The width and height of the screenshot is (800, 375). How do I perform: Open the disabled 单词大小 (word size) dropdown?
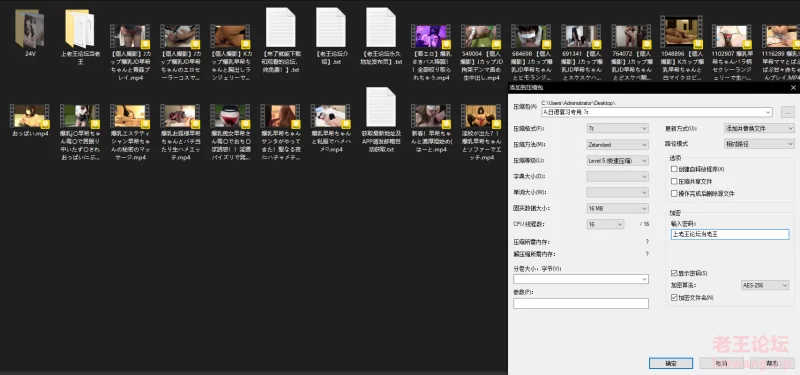click(x=617, y=192)
